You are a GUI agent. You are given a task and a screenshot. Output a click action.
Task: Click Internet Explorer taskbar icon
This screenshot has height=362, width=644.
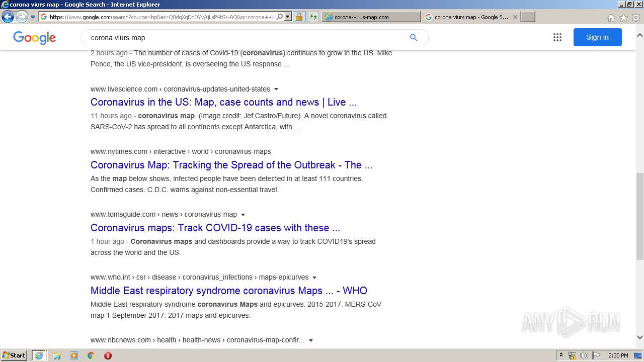[x=39, y=355]
